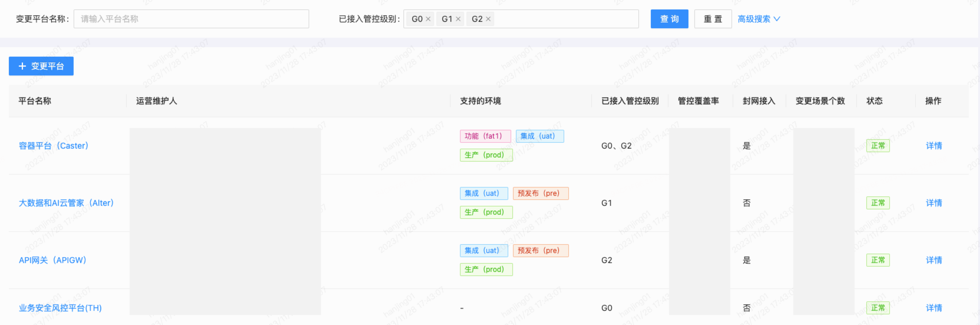Click the G0、G2 level cell
The width and height of the screenshot is (980, 325).
click(616, 146)
